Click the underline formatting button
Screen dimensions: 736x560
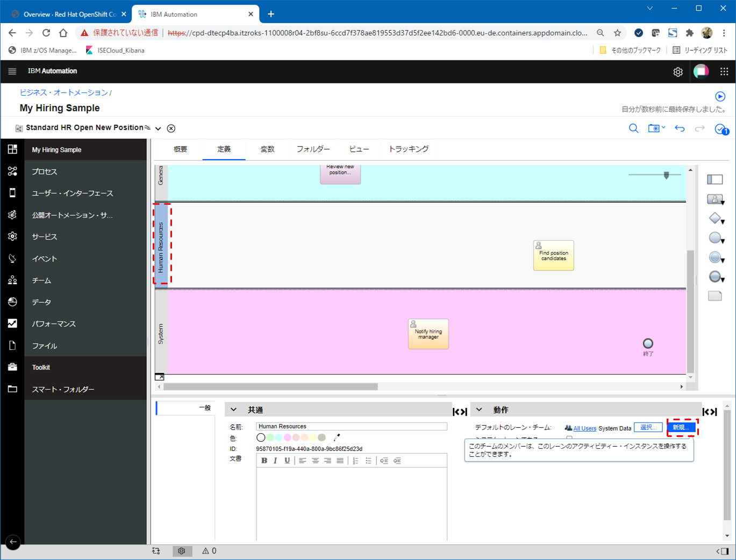[x=287, y=461]
